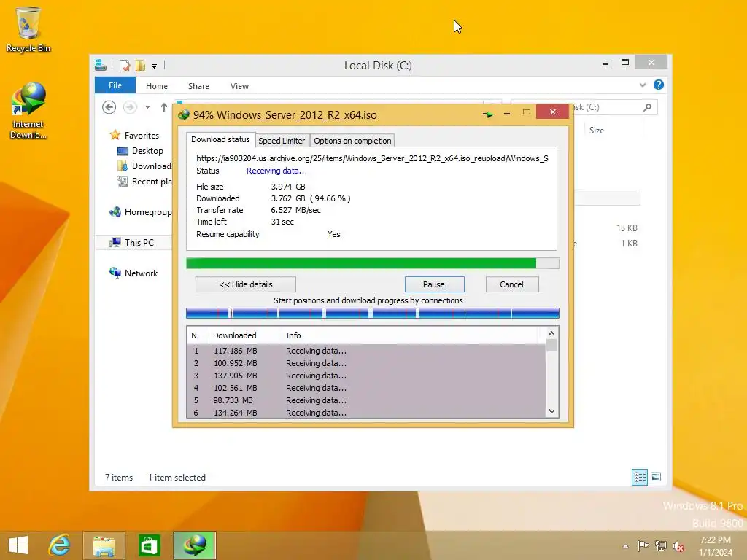Click New folder quick access icon
This screenshot has height=560, width=747.
point(141,65)
